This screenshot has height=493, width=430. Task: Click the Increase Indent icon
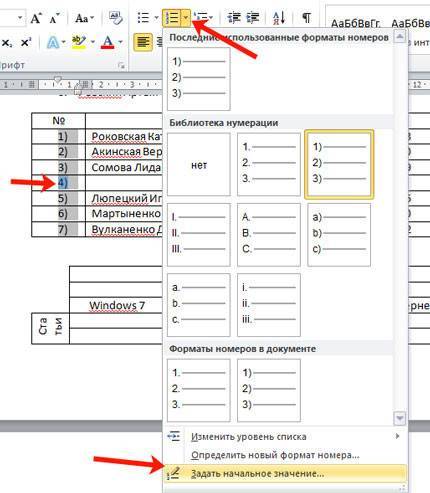[252, 17]
